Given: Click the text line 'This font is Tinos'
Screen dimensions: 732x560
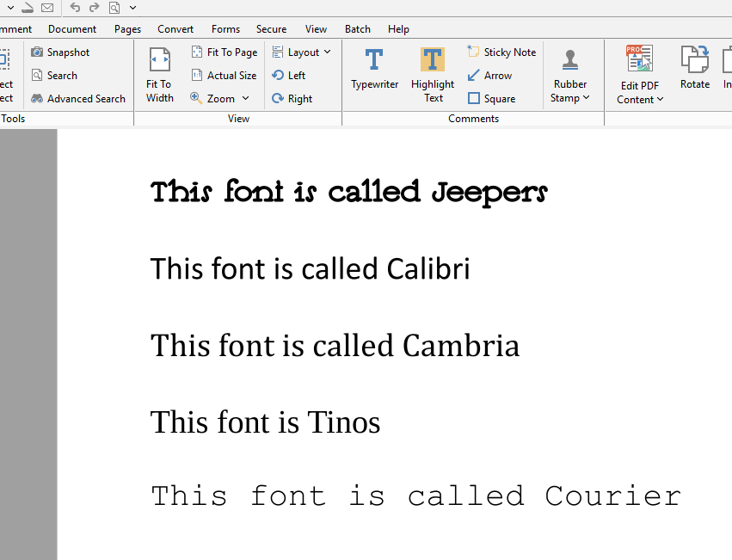Looking at the screenshot, I should (265, 422).
